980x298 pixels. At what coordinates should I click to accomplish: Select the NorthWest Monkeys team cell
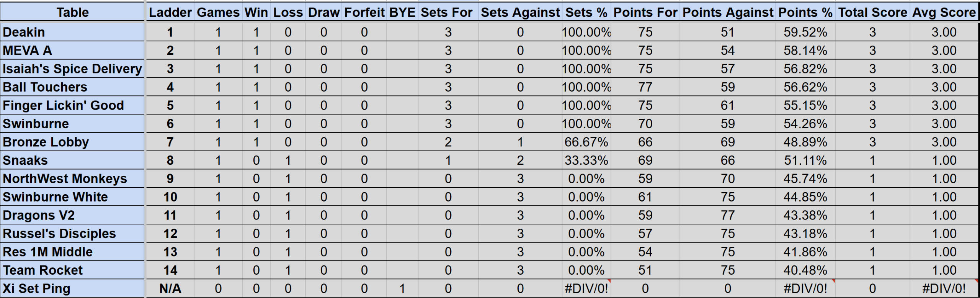coord(72,179)
